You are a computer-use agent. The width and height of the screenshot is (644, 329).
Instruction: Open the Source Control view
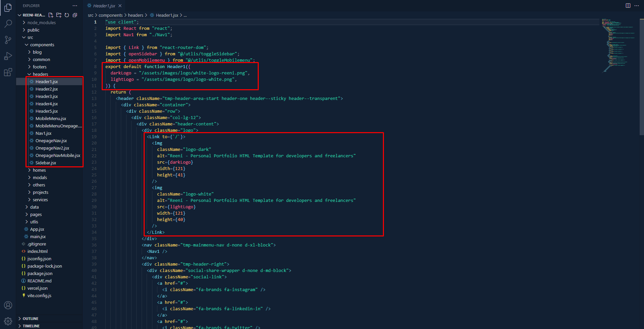[8, 40]
